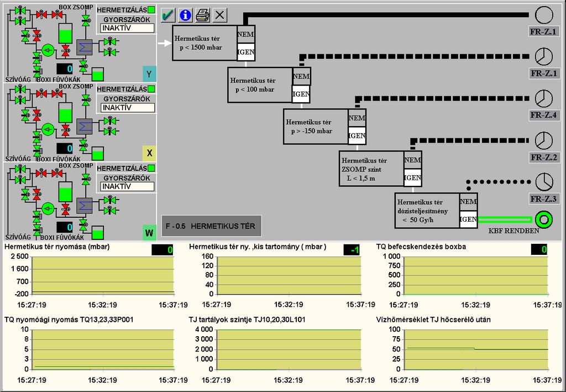Click the heat exchanger symbol in panel Y
This screenshot has height=392, width=566.
(85, 48)
